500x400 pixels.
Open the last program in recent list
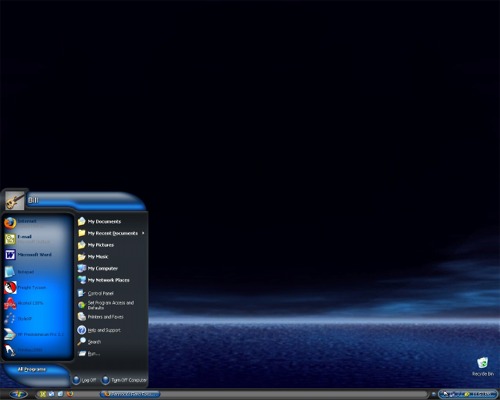[37, 350]
